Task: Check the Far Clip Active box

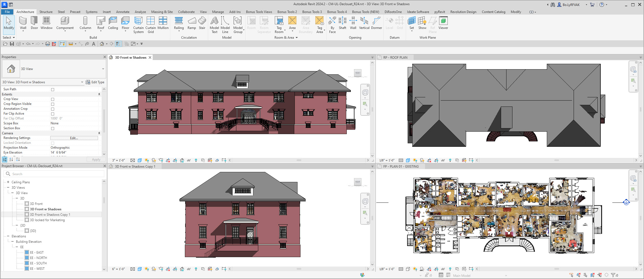Action: click(53, 114)
